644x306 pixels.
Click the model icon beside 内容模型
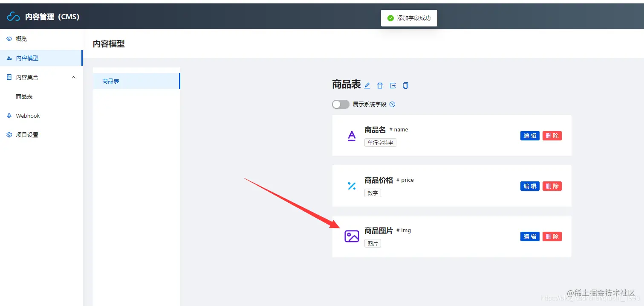[x=9, y=58]
